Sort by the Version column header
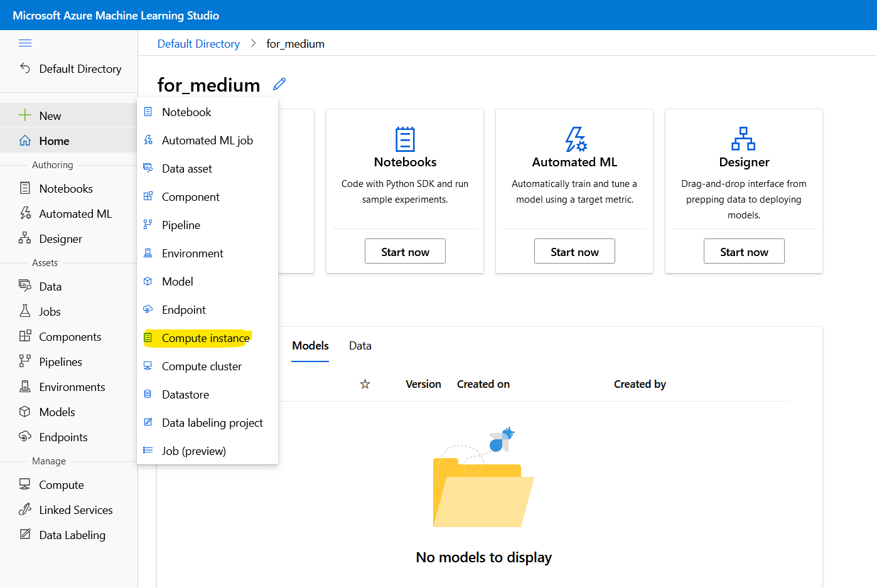Image resolution: width=877 pixels, height=588 pixels. (423, 384)
